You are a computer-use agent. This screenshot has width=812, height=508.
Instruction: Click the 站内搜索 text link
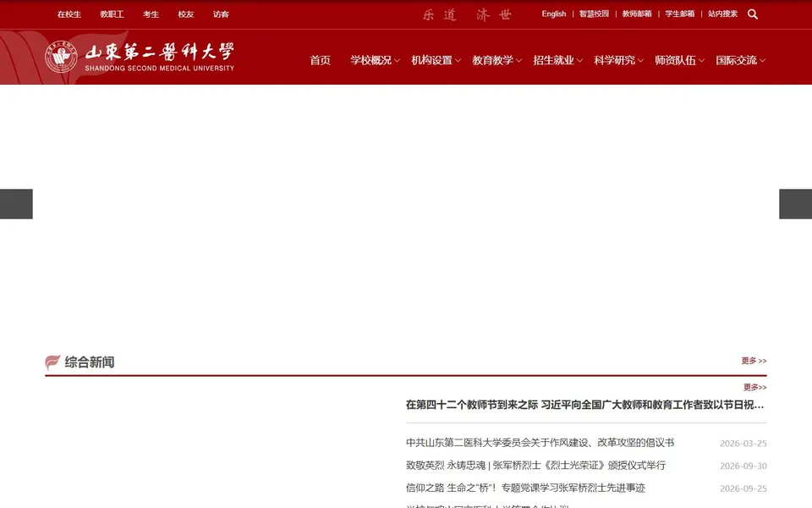(723, 14)
